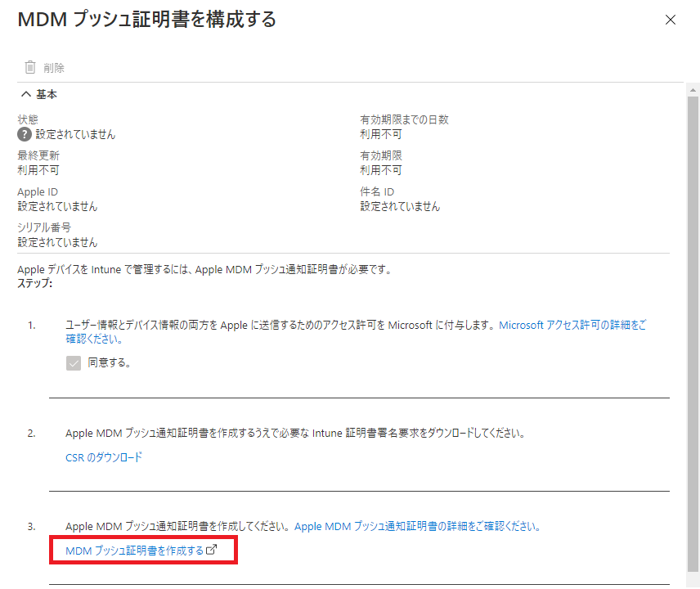This screenshot has height=589, width=700.
Task: Click the scrollbar up arrow
Action: [x=693, y=90]
